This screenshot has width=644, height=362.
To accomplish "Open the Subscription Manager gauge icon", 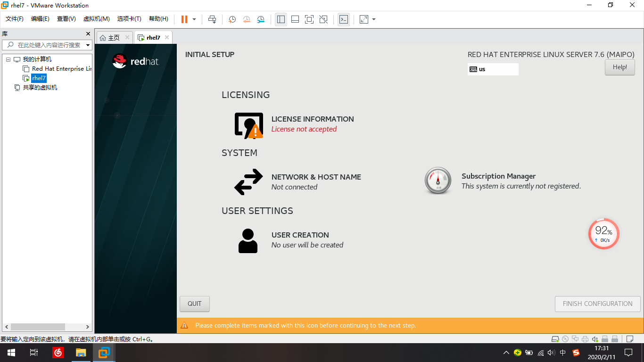I will (438, 181).
